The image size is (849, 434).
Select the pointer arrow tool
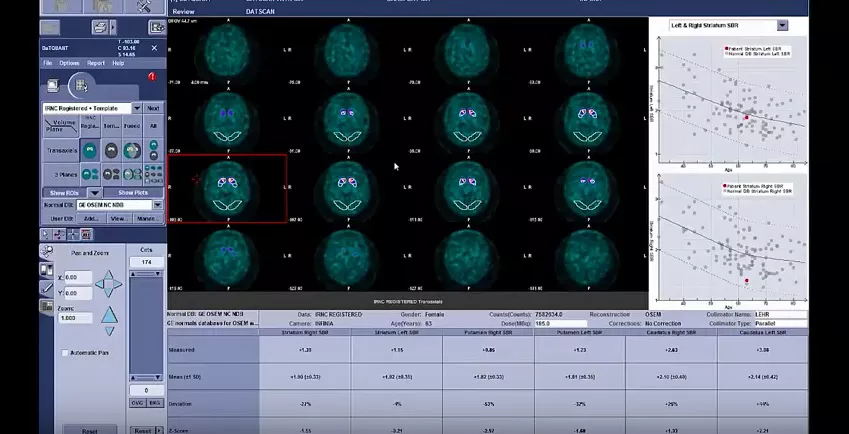click(x=46, y=234)
